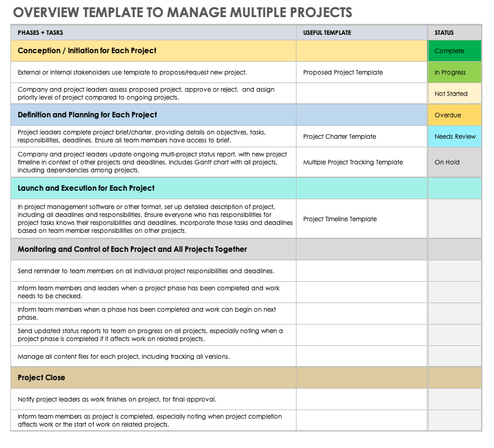Screen dimensions: 494x448
Task: Select 'Manage all content files' task cell
Action: tap(153, 356)
